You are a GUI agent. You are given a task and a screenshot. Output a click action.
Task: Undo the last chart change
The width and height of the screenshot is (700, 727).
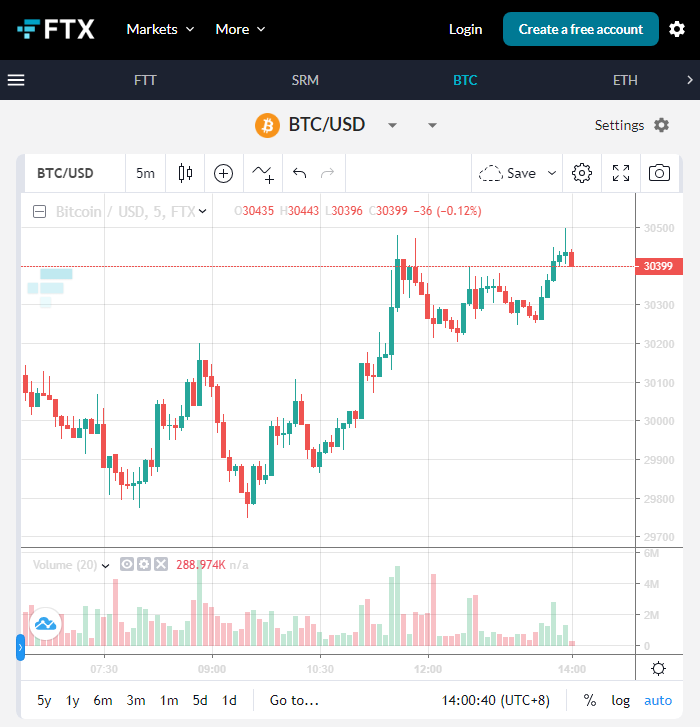pyautogui.click(x=299, y=173)
